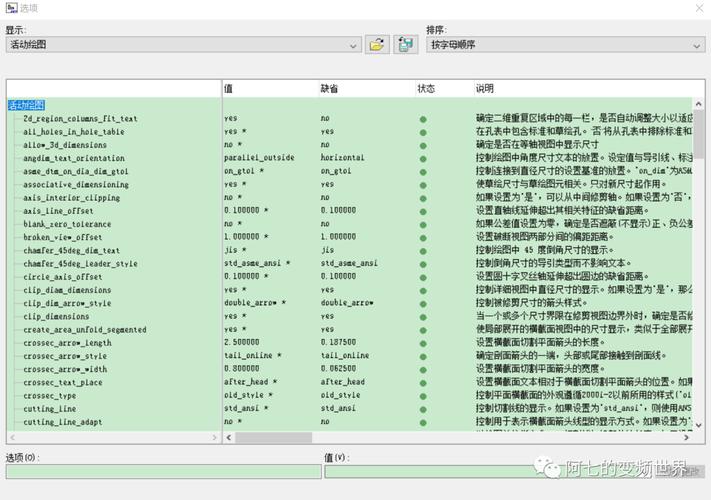Close the 选项 dialog window
Screen dimensions: 711x500
699,8
